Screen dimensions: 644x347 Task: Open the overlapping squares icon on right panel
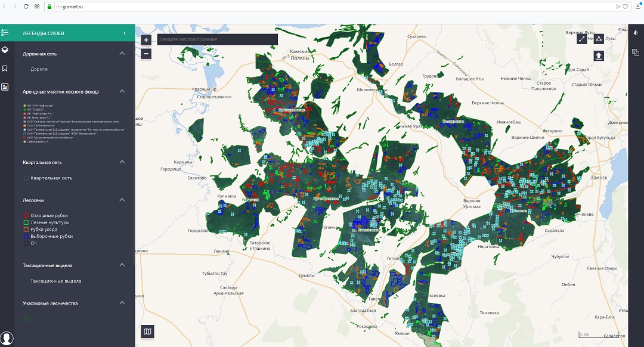[x=636, y=52]
